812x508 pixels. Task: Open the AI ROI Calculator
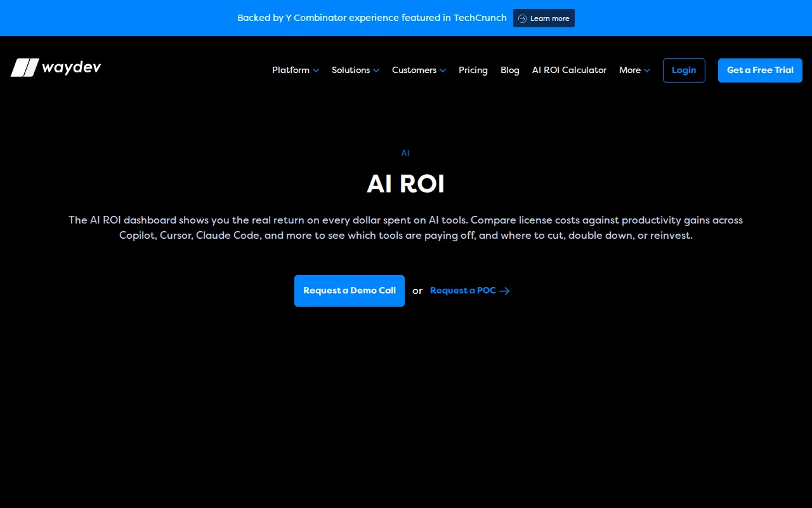pyautogui.click(x=569, y=70)
